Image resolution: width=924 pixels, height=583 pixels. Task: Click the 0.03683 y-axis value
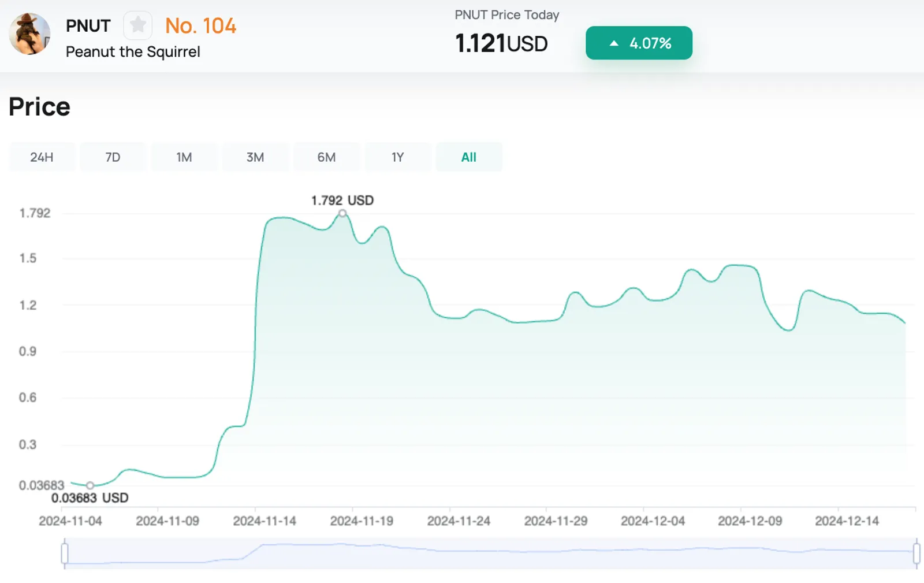tap(42, 485)
